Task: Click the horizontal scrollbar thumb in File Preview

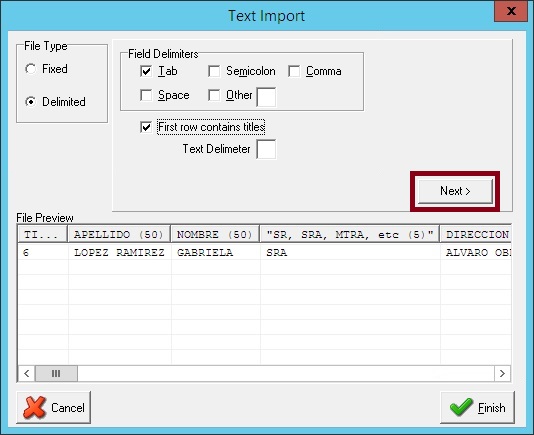Action: click(56, 373)
